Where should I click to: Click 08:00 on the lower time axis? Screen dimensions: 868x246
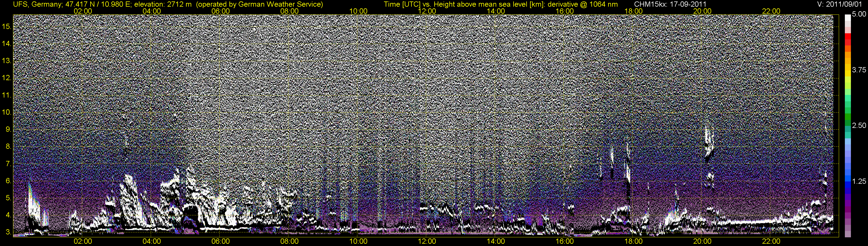click(x=289, y=241)
